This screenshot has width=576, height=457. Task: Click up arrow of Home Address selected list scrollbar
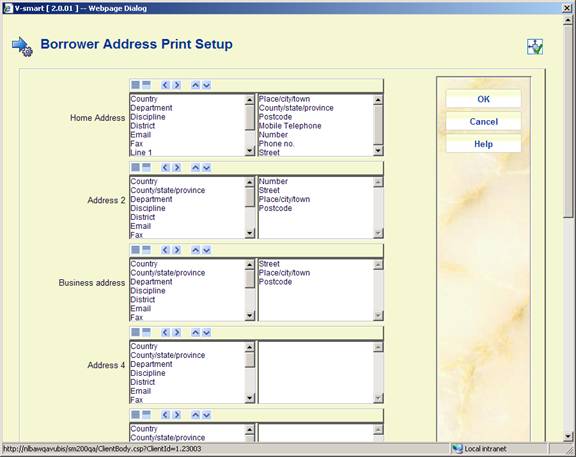[378, 100]
